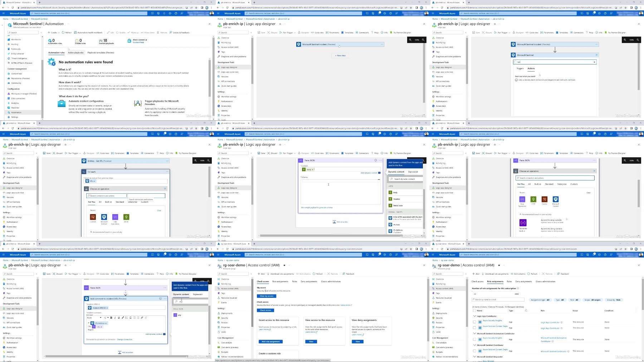Image resolution: width=644 pixels, height=362 pixels.
Task: Open Analytics in the Sentinel sidebar
Action: 15,103
